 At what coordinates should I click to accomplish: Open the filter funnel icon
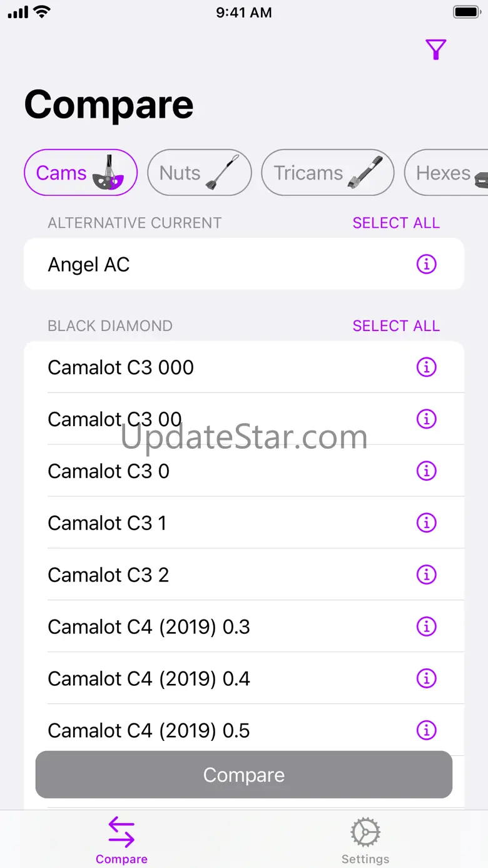(x=435, y=49)
